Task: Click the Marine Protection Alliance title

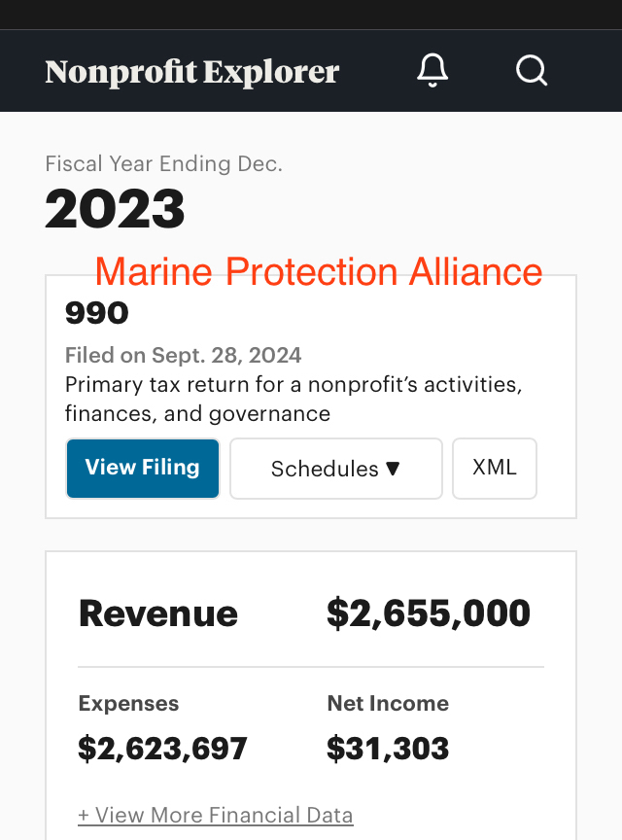Action: (x=319, y=271)
